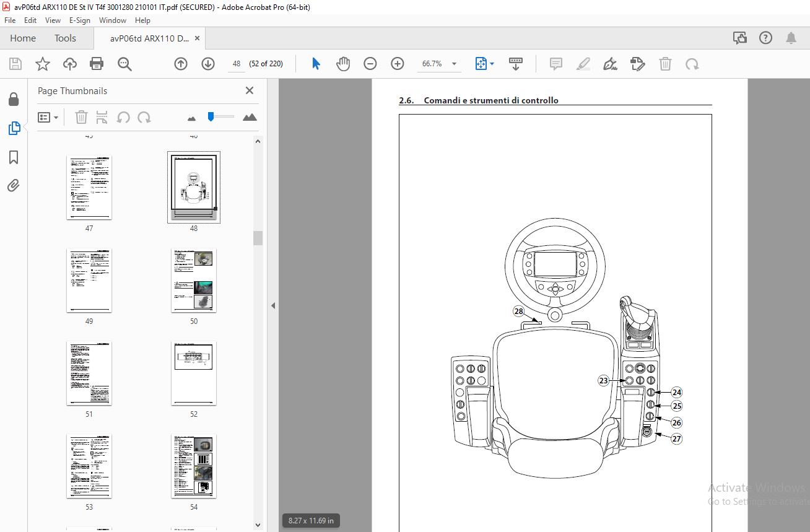This screenshot has height=532, width=810.
Task: Zoom in with the plus button
Action: coord(398,64)
